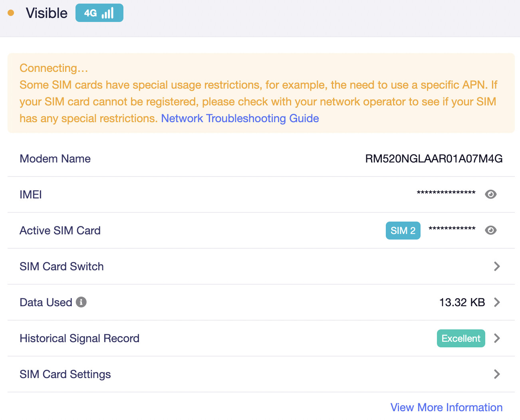Screen dimensions: 520x420
Task: Expand the SIM Card Switch chevron
Action: click(x=497, y=266)
